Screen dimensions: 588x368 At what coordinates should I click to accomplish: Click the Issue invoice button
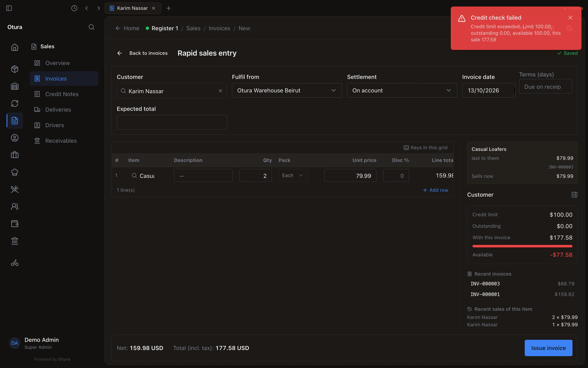(548, 348)
